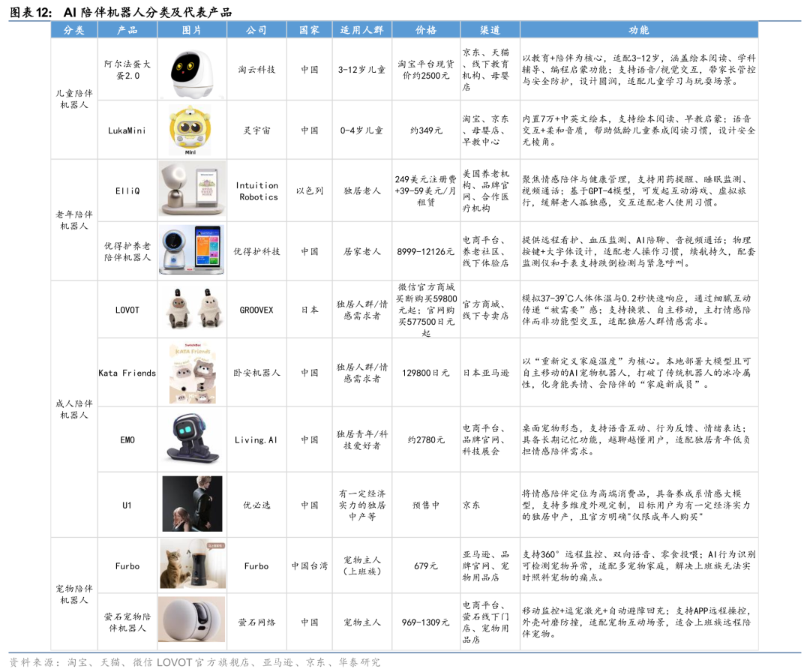Click the price cell 679元
810x672 pixels.
[426, 566]
